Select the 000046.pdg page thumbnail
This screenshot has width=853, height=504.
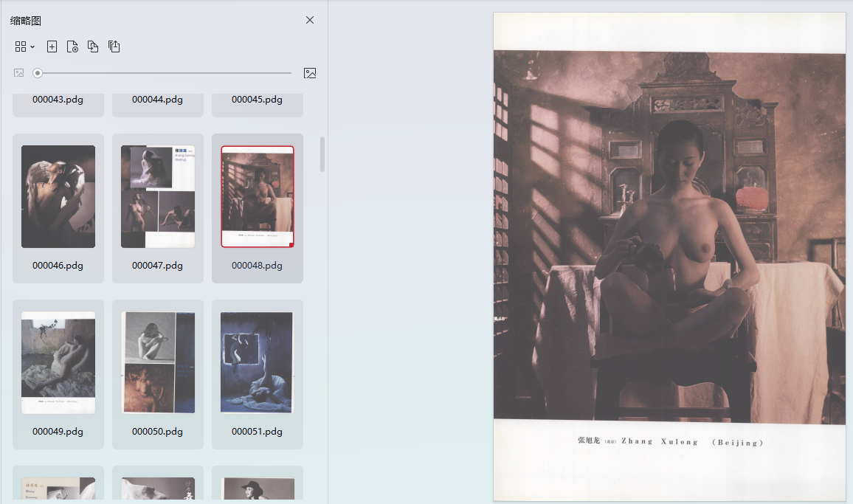click(x=58, y=196)
